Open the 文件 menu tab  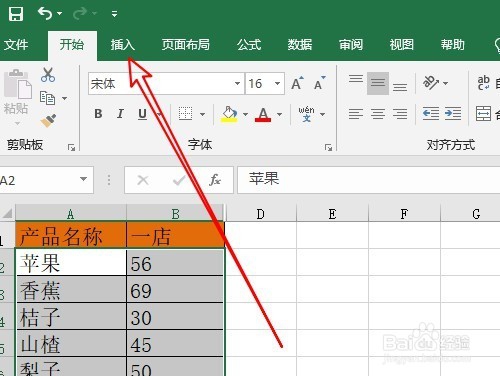tap(16, 44)
